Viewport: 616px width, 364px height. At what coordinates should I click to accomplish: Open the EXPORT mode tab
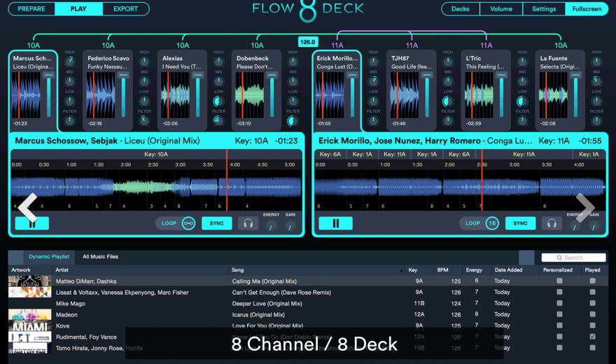(x=126, y=9)
